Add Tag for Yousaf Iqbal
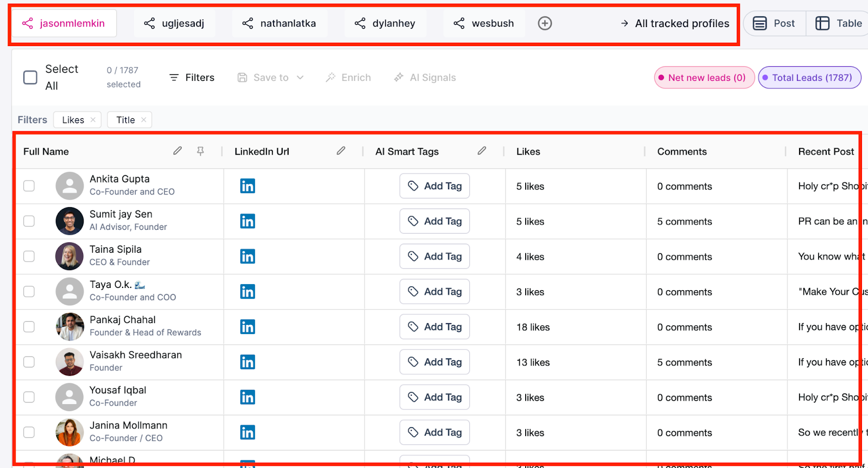 pyautogui.click(x=435, y=397)
